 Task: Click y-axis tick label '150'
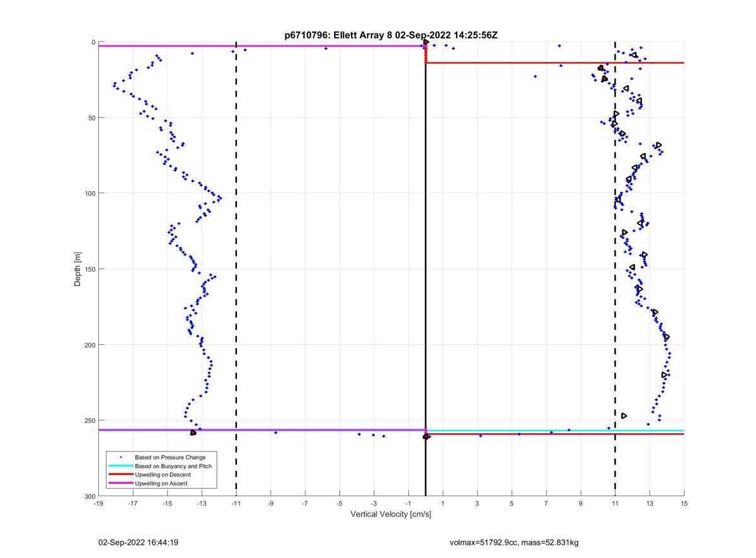pyautogui.click(x=89, y=269)
